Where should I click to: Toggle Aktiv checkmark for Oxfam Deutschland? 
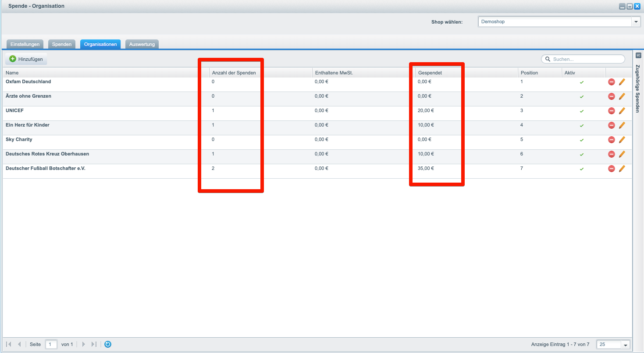[582, 82]
